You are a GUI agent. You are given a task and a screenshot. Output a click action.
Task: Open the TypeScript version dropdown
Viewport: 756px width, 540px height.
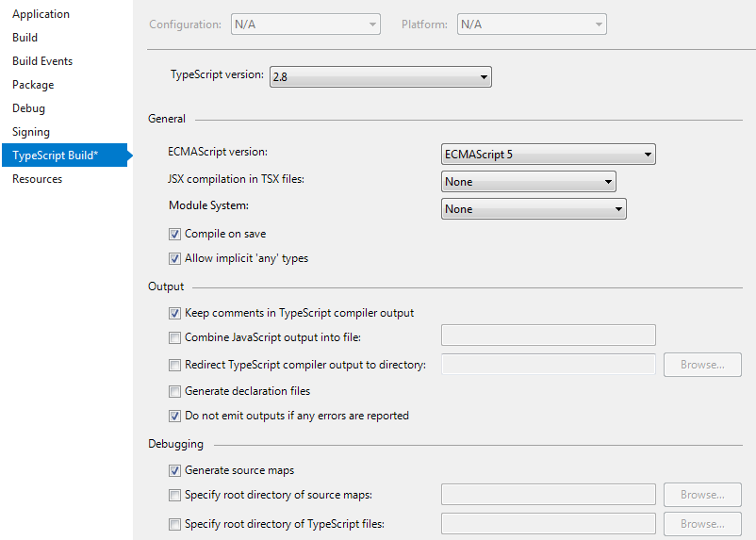coord(381,76)
